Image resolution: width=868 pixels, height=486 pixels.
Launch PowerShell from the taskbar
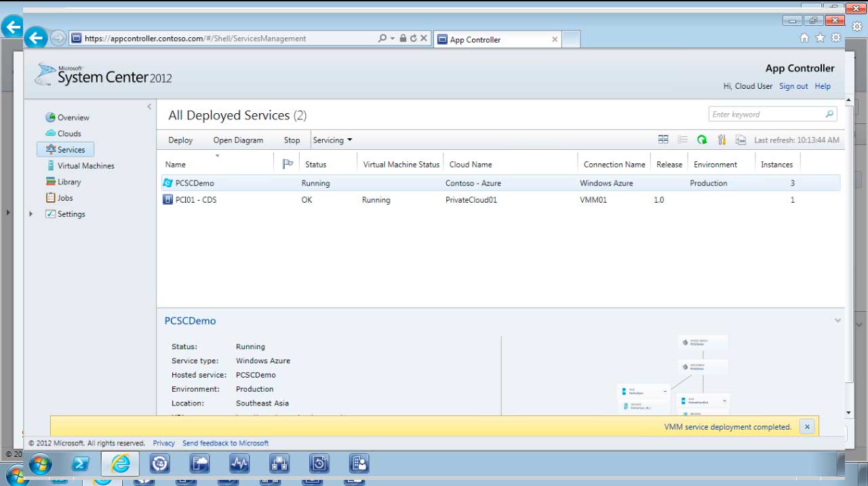click(81, 464)
